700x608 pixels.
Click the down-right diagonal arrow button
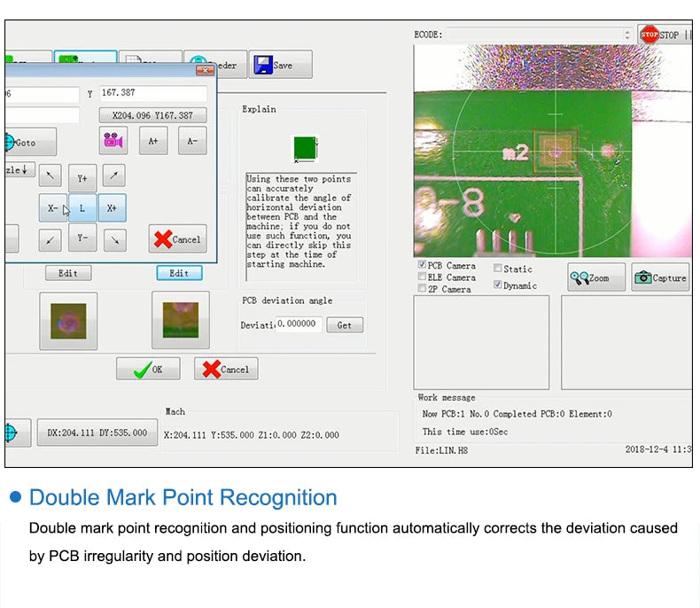pyautogui.click(x=114, y=240)
